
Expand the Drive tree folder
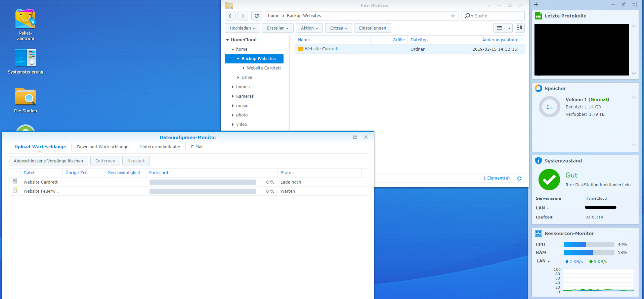[238, 78]
